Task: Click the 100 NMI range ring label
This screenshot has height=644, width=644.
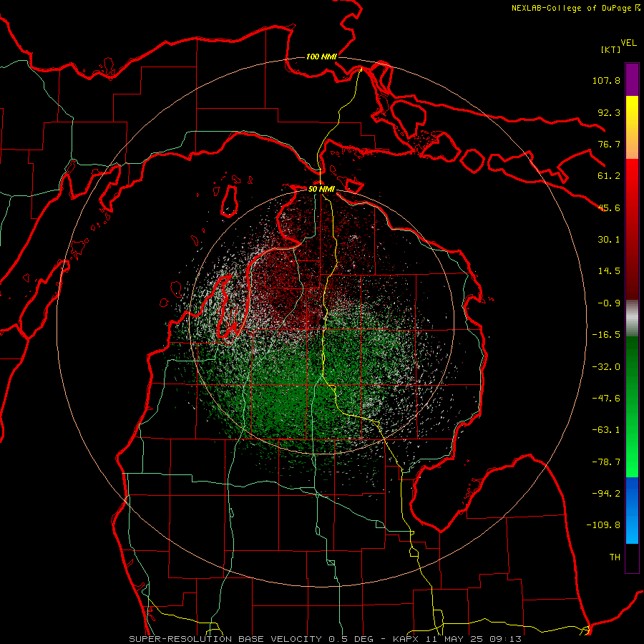Action: point(321,57)
